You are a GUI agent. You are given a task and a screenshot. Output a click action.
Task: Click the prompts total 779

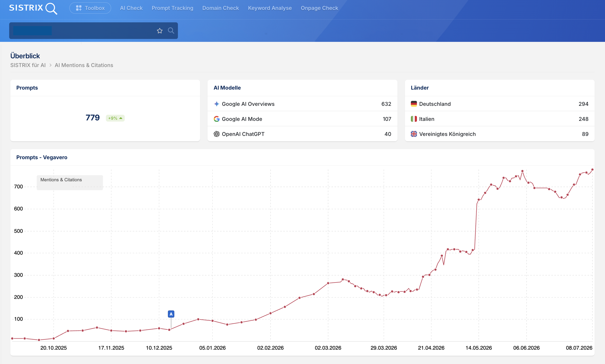[x=92, y=118]
